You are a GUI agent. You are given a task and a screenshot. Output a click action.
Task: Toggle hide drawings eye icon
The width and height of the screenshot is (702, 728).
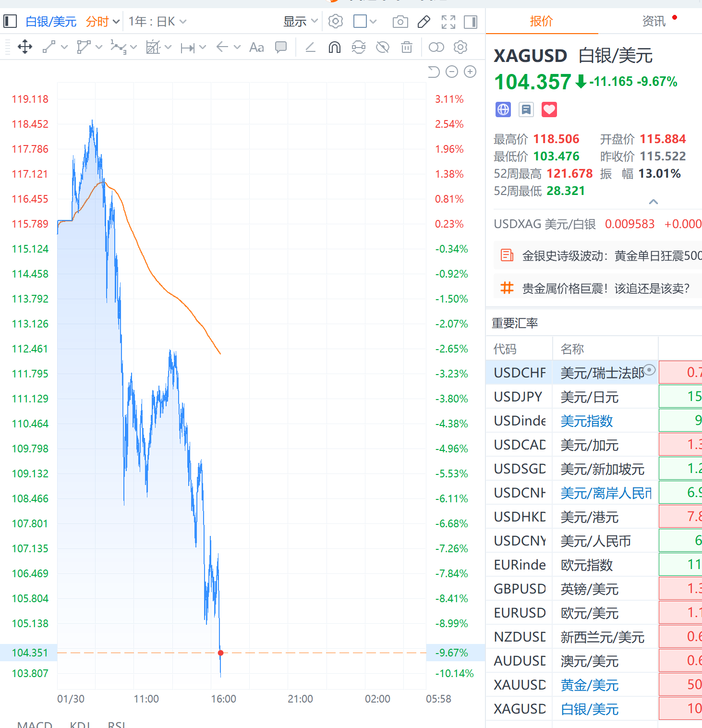(x=383, y=47)
